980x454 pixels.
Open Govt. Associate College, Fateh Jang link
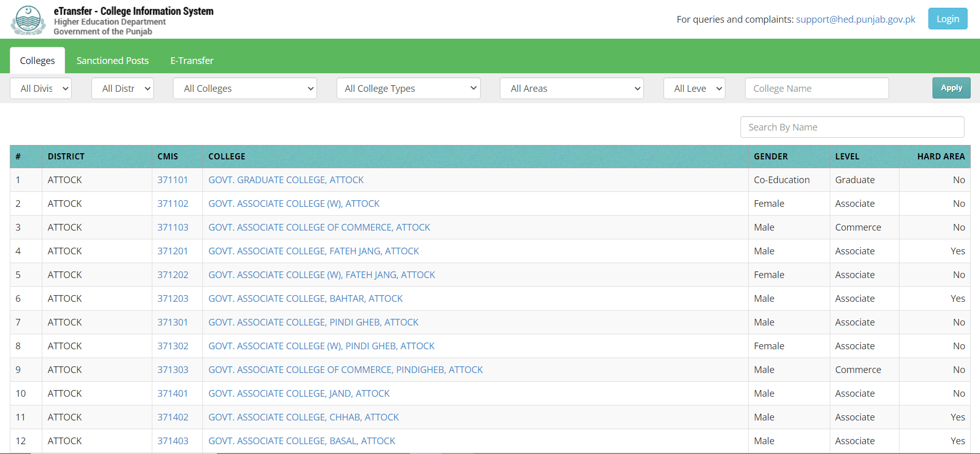(313, 251)
